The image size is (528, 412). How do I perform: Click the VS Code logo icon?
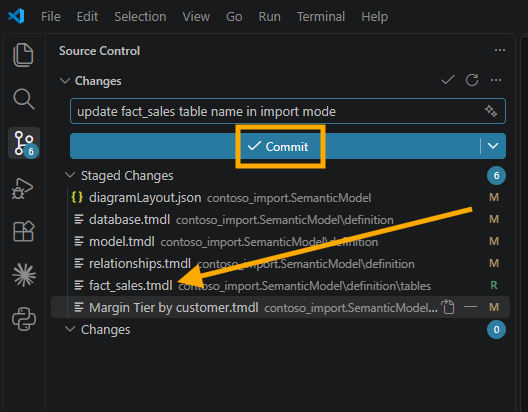(x=16, y=16)
